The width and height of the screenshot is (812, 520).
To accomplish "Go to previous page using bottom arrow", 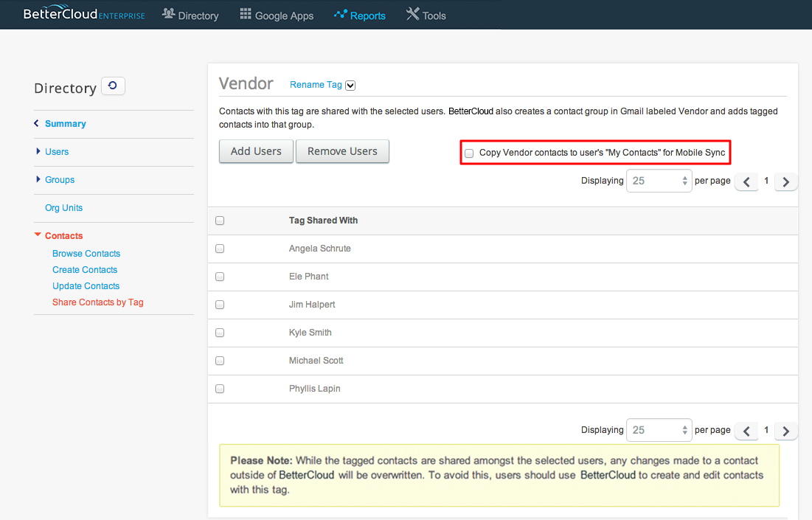I will coord(746,431).
